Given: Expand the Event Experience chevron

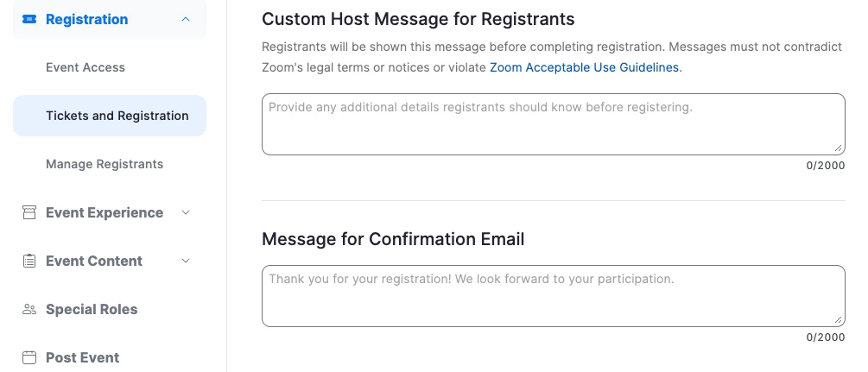Looking at the screenshot, I should pos(186,212).
